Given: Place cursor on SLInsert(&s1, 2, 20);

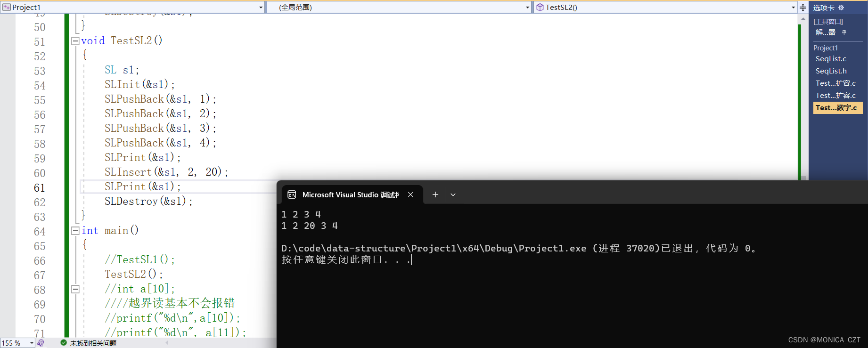Looking at the screenshot, I should point(166,172).
